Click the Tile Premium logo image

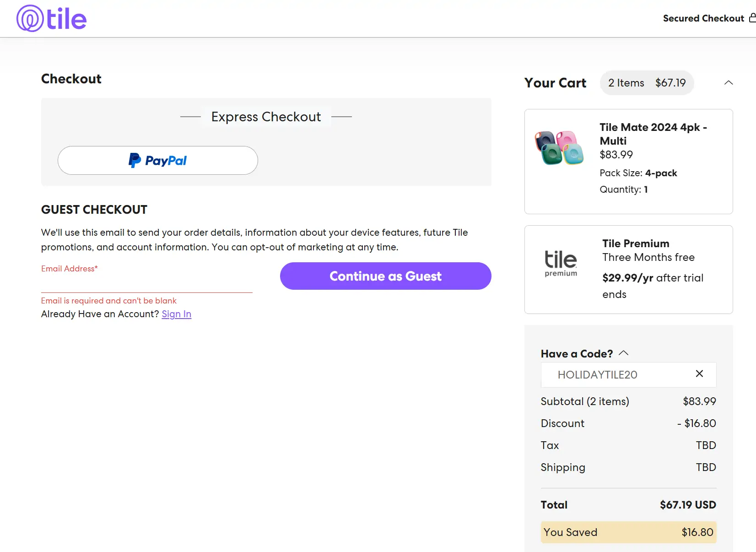(x=561, y=263)
